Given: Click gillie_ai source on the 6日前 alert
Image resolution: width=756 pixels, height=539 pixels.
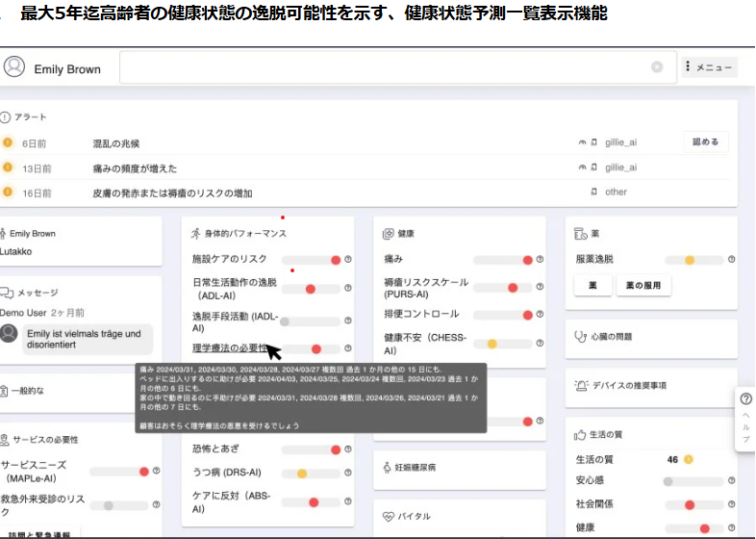Looking at the screenshot, I should coord(620,142).
